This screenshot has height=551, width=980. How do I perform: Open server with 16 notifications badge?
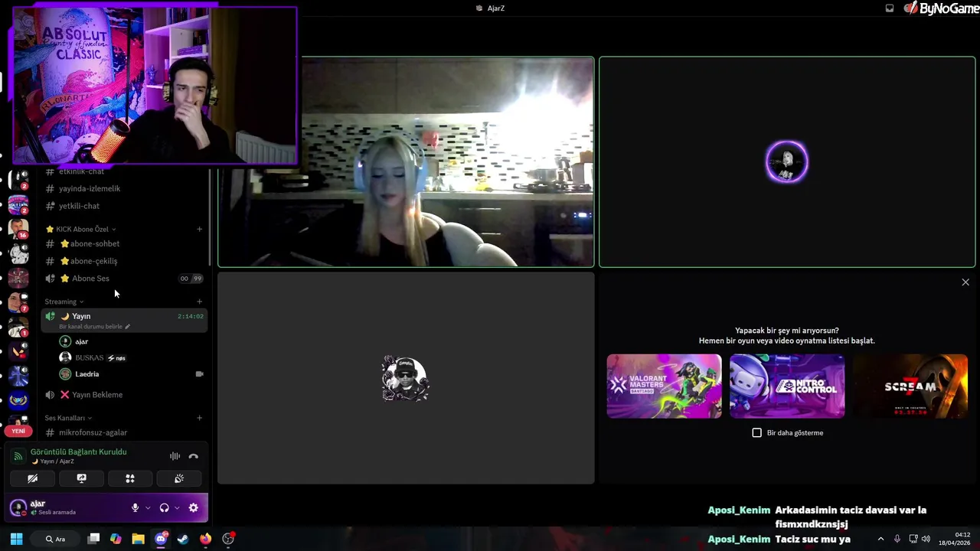pos(18,228)
